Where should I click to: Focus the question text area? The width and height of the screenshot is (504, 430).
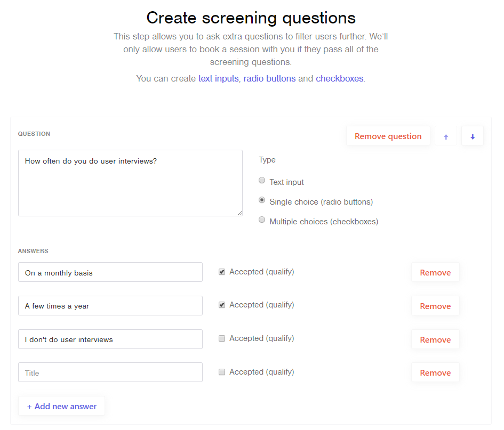130,183
